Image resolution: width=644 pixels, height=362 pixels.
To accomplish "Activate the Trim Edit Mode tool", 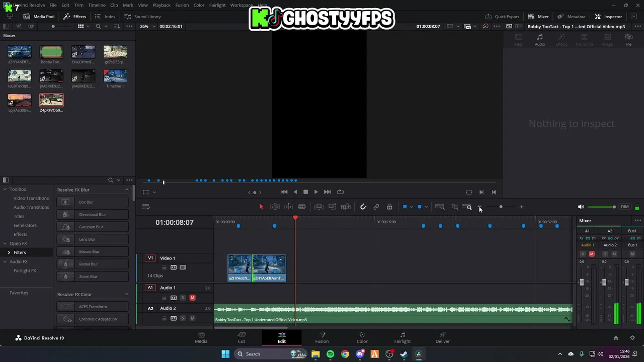I will [x=275, y=207].
